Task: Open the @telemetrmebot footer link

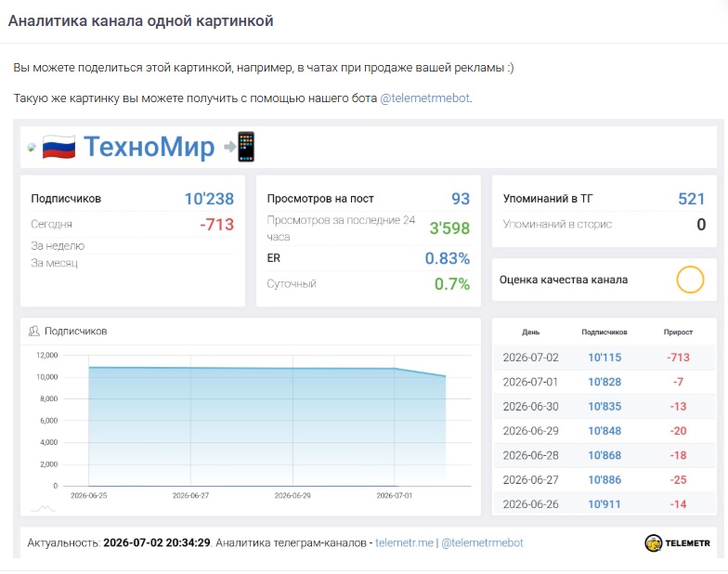Action: coord(482,542)
